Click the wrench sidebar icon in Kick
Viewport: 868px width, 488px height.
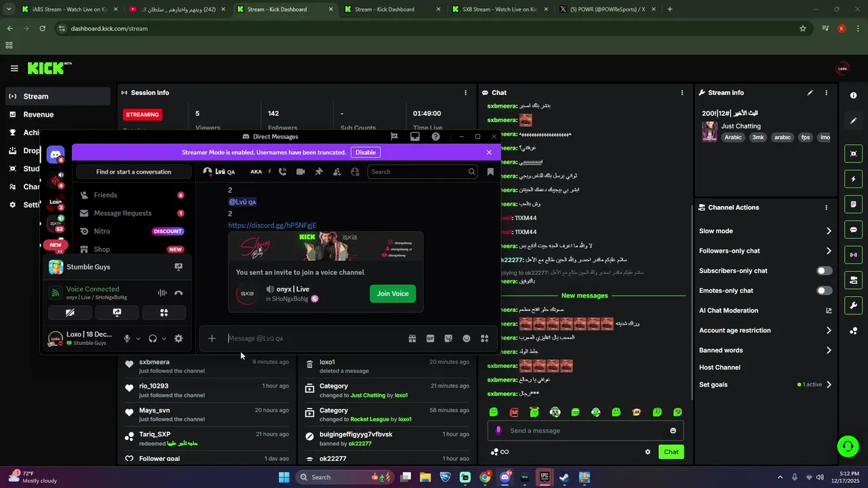click(x=853, y=306)
